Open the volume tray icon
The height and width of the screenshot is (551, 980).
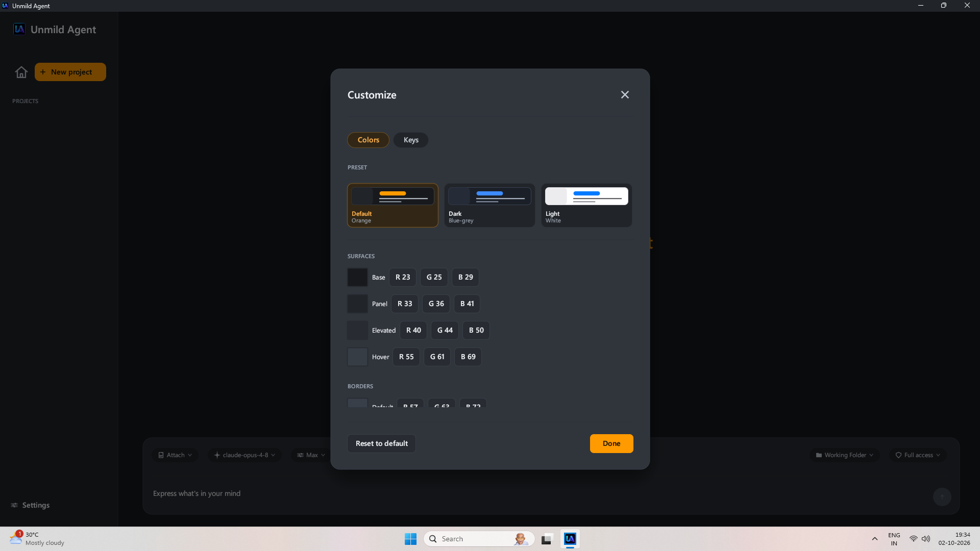coord(926,539)
